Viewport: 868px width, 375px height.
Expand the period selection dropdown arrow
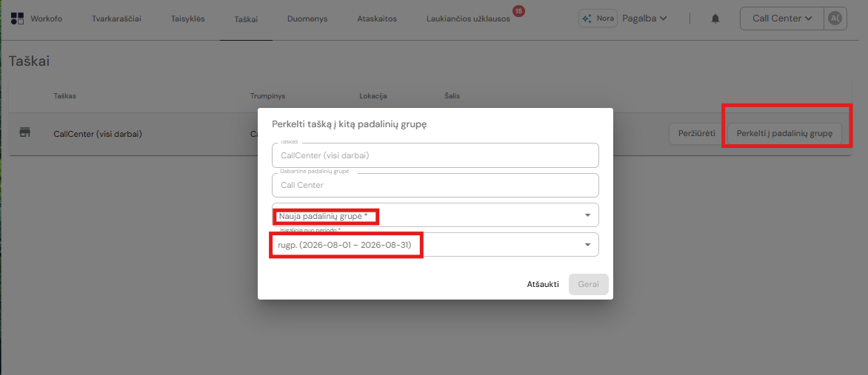click(587, 245)
